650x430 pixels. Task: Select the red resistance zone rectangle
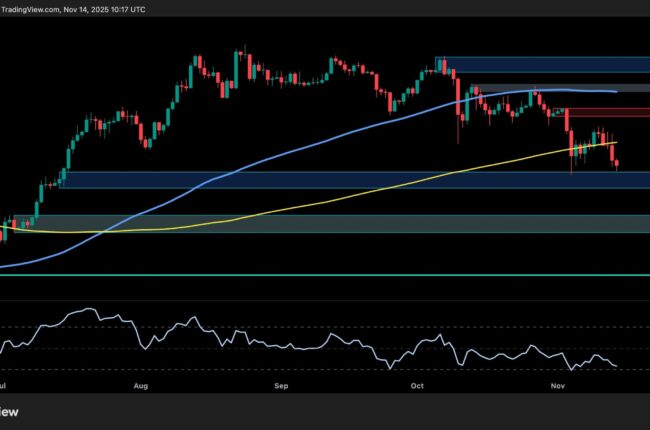(607, 112)
